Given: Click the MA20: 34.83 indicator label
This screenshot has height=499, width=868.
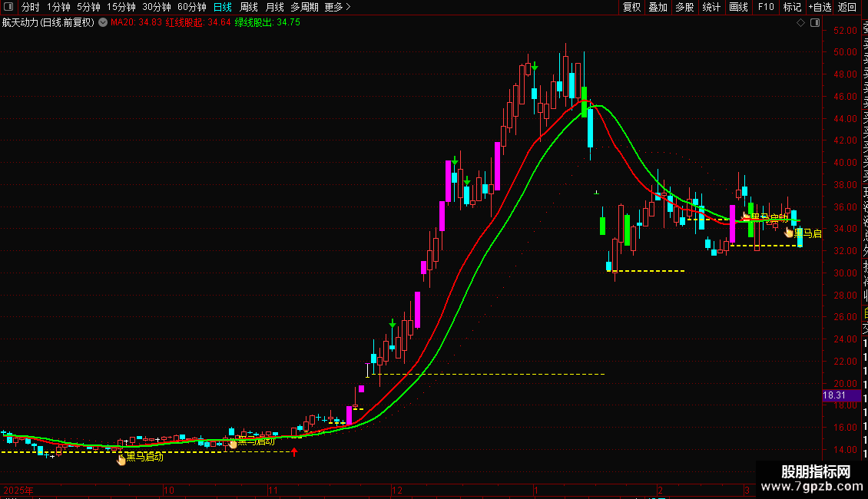Looking at the screenshot, I should coord(136,23).
